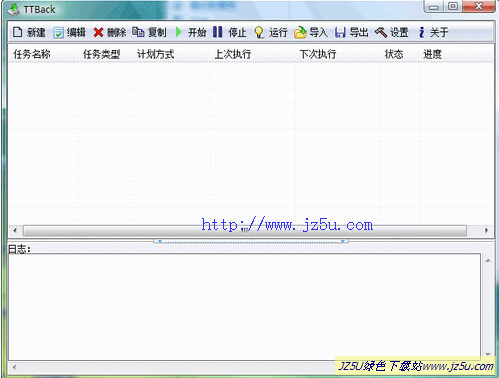Image resolution: width=499 pixels, height=378 pixels.
Task: Open the 关于 (About) info icon
Action: point(422,32)
